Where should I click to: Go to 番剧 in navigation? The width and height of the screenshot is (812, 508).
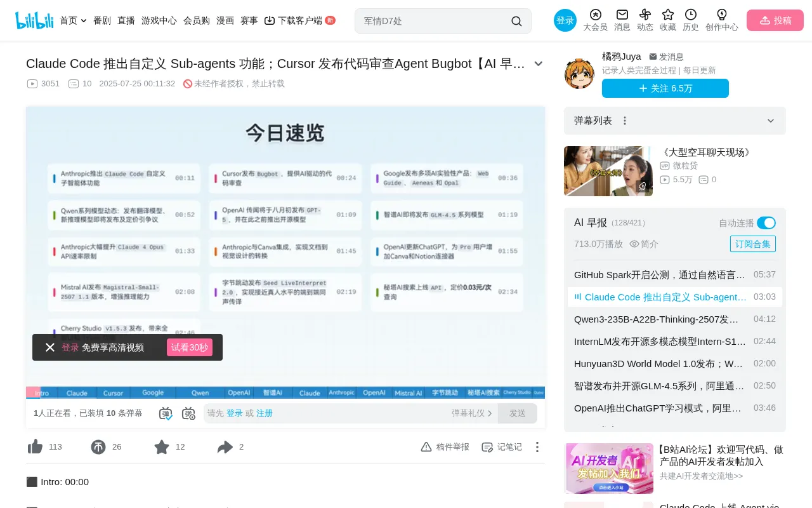pos(102,20)
